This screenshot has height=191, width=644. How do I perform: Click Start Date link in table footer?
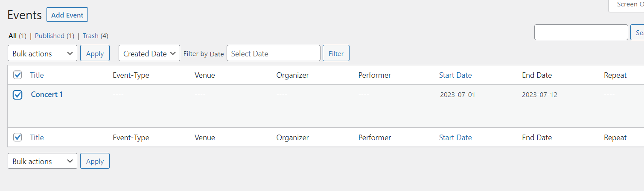point(455,138)
